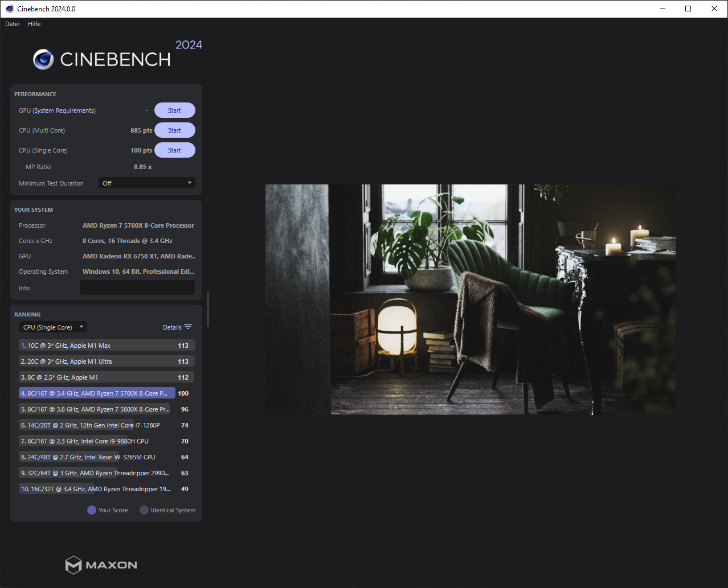
Task: Click the Info input field
Action: point(137,287)
